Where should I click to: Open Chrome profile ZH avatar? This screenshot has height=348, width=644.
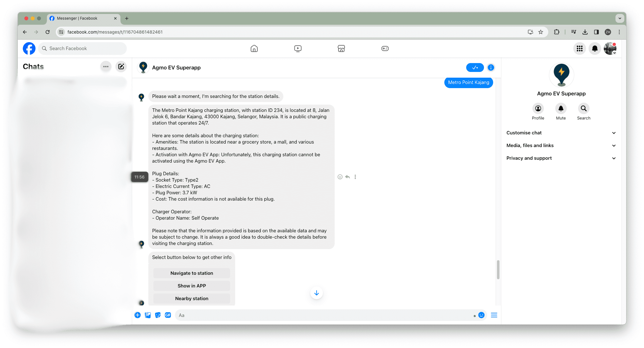(x=608, y=32)
